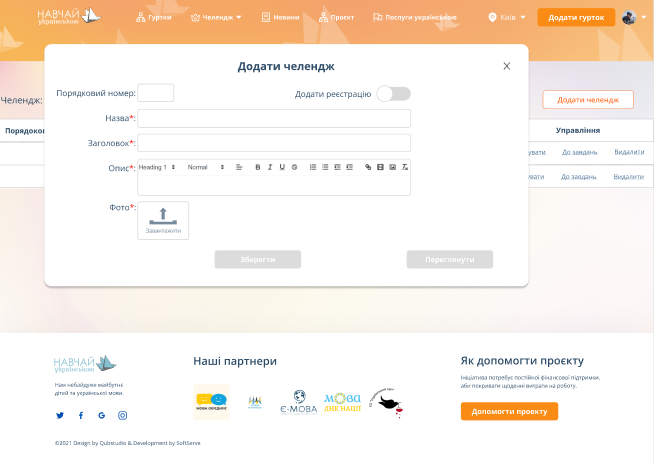Open Twitter link in footer
654x463 pixels.
coord(60,415)
